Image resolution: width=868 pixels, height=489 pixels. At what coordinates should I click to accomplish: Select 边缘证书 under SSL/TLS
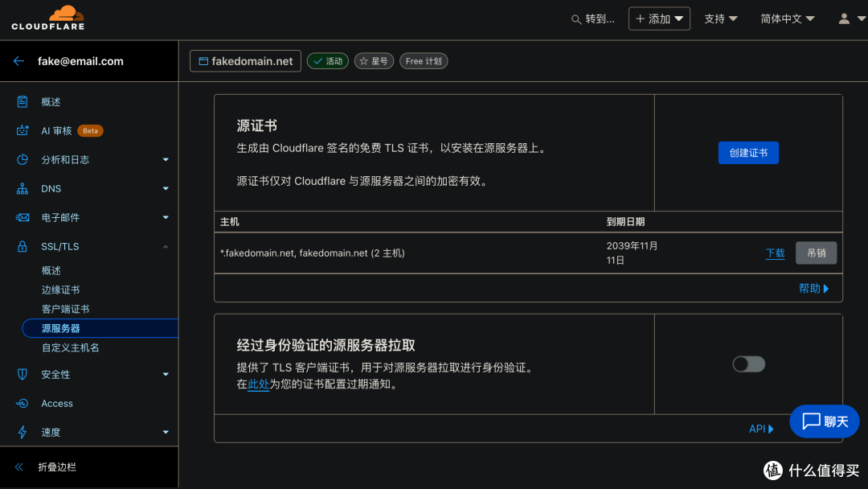62,289
